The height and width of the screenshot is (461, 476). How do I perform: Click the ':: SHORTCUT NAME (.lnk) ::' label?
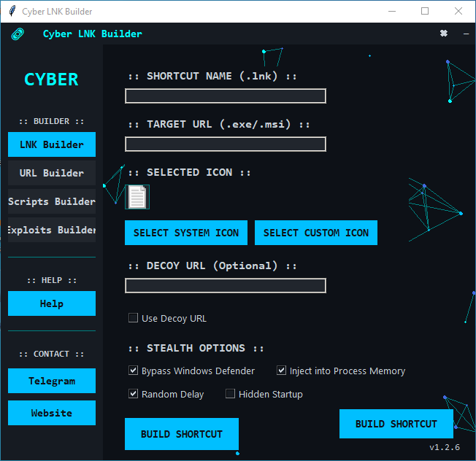coord(212,76)
